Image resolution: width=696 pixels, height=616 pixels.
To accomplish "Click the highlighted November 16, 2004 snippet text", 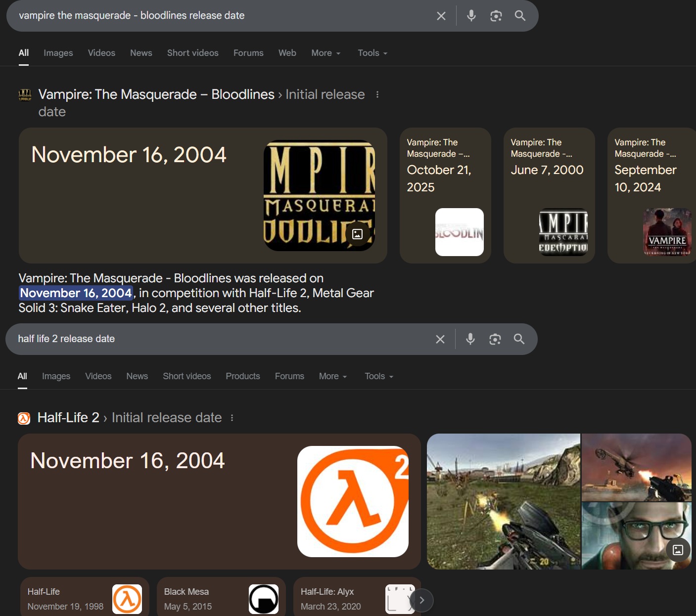I will pos(76,293).
